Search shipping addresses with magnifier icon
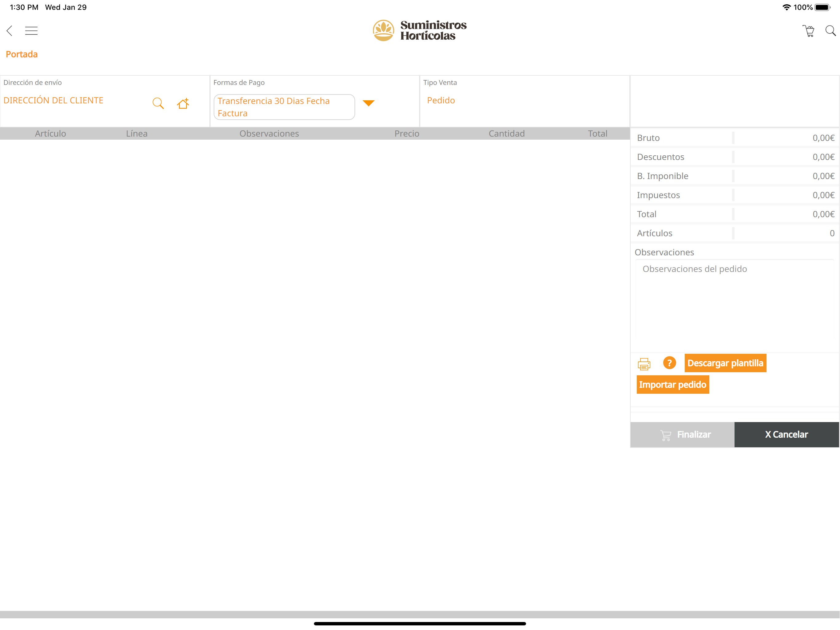Viewport: 840px width, 630px height. [158, 103]
